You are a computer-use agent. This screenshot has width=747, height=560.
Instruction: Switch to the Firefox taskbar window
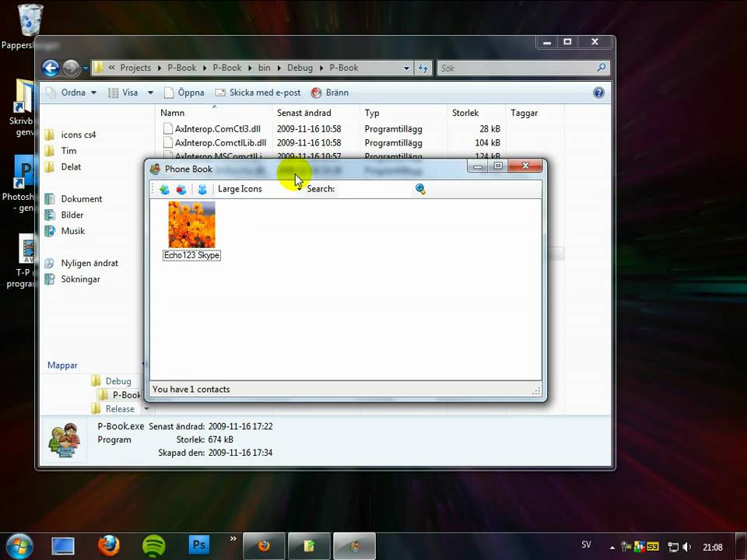[x=264, y=546]
